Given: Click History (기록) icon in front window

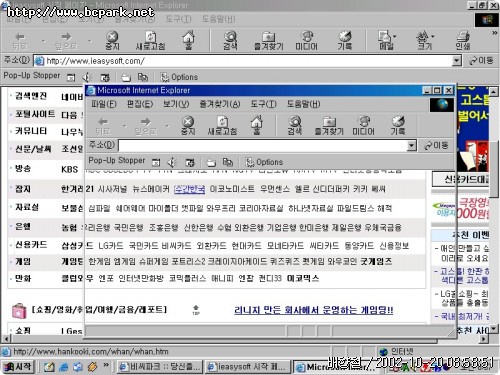Looking at the screenshot, I should coord(398,125).
